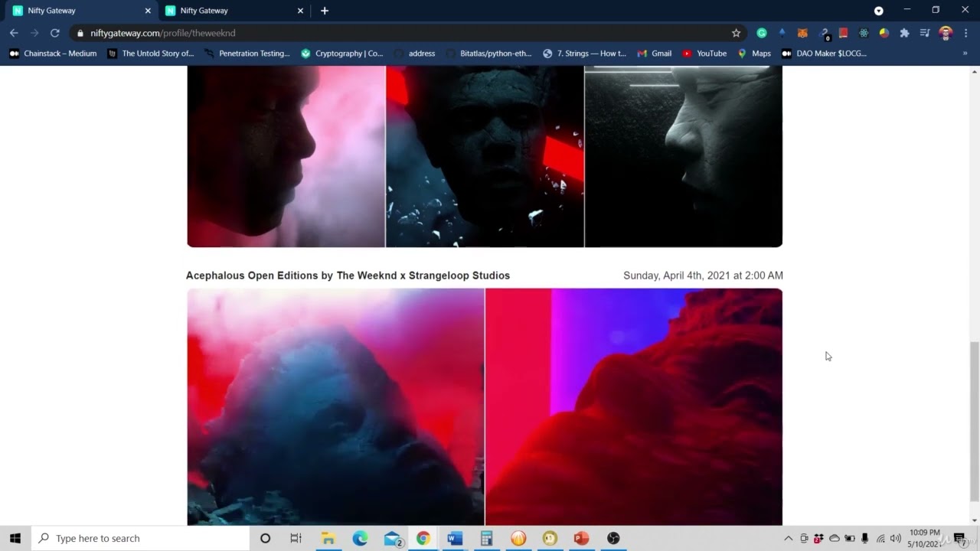Viewport: 980px width, 551px height.
Task: Open the address bookmark
Action: (x=414, y=54)
